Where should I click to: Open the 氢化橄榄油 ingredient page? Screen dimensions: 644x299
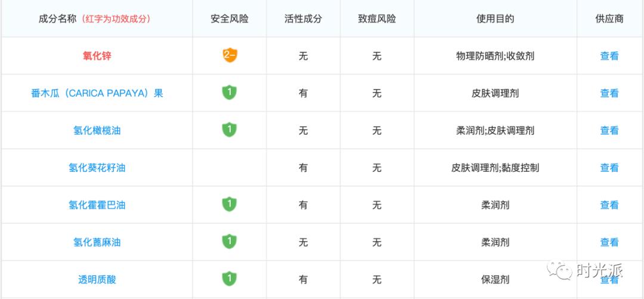point(97,130)
